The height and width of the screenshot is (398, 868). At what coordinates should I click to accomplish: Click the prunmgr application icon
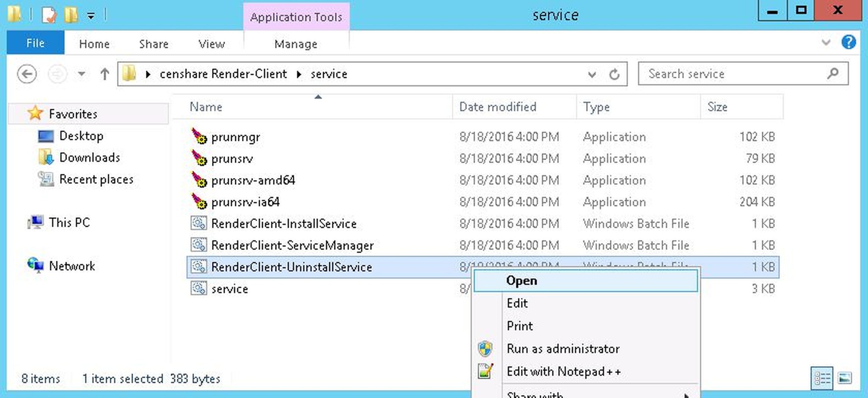click(x=198, y=137)
